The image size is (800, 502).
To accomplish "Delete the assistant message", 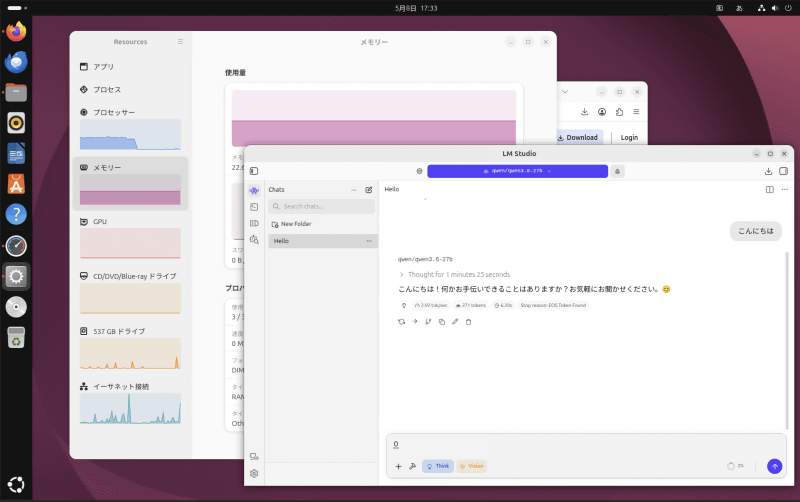I will [x=468, y=322].
